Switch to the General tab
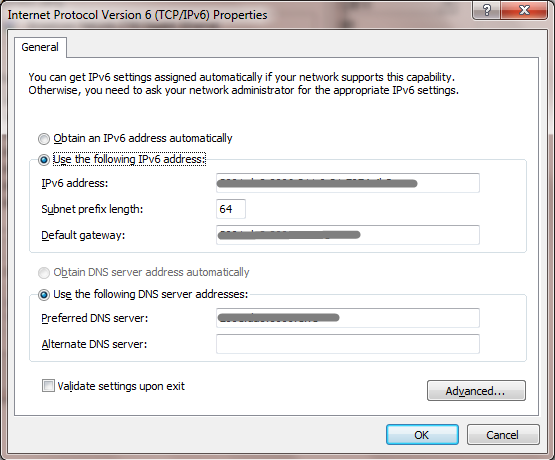 click(x=40, y=47)
